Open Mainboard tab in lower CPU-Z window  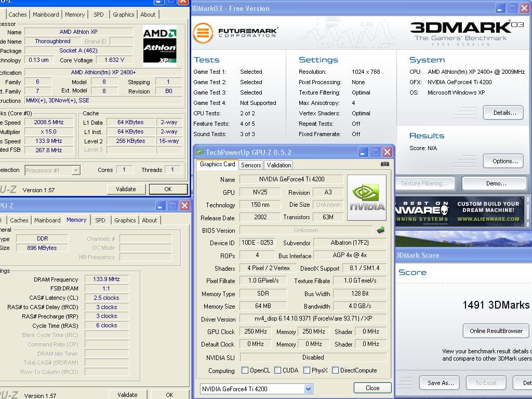click(47, 220)
